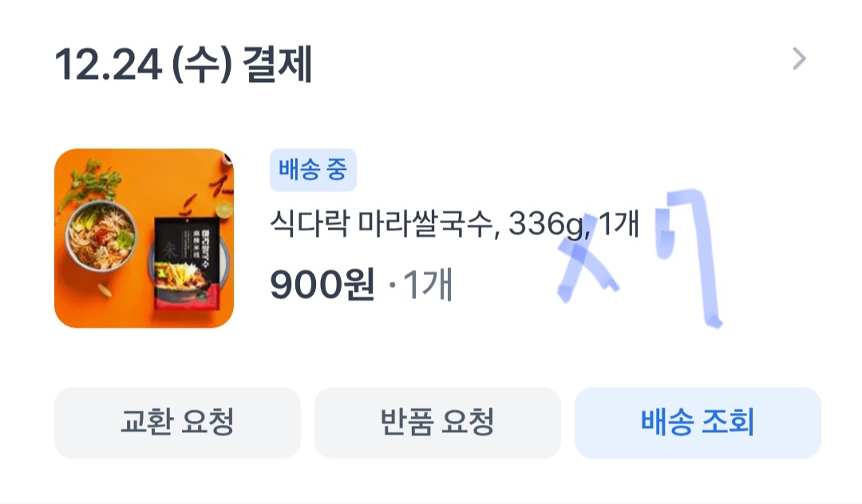Click the black noodle package in image
This screenshot has width=862, height=504.
point(187,263)
